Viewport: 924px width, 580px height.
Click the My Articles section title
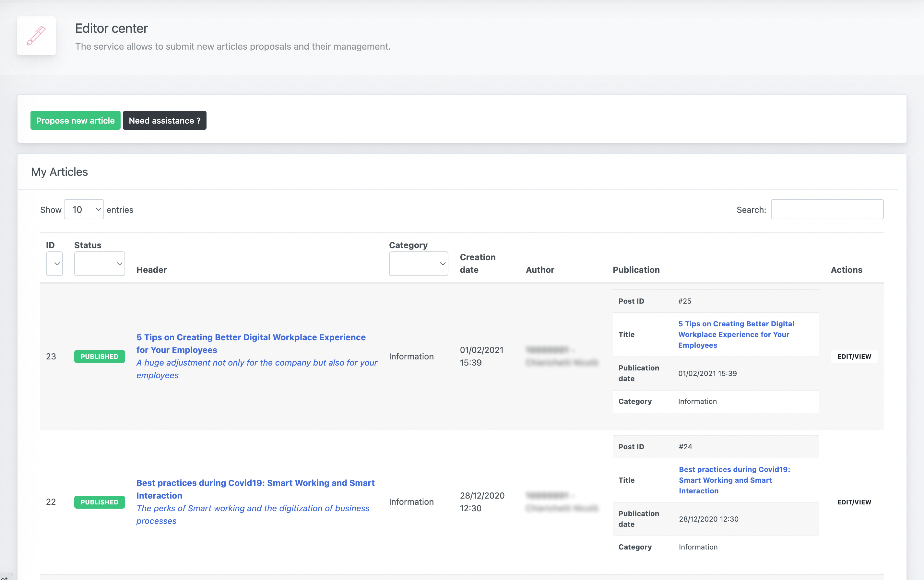59,172
